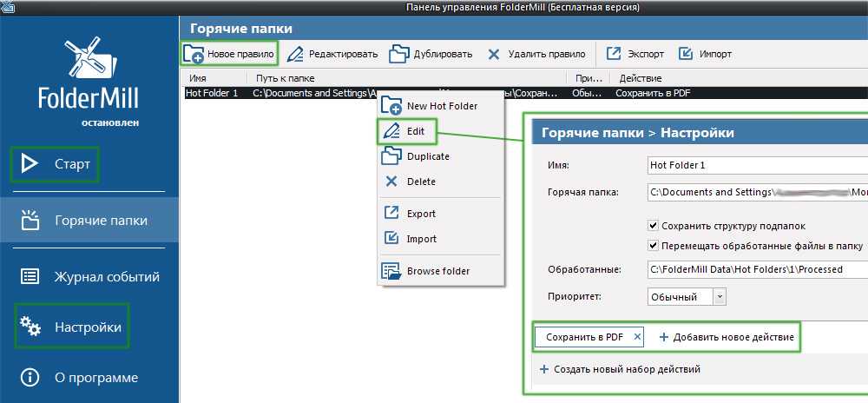Click the Импорт toolbar icon
The height and width of the screenshot is (403, 868).
tap(686, 54)
